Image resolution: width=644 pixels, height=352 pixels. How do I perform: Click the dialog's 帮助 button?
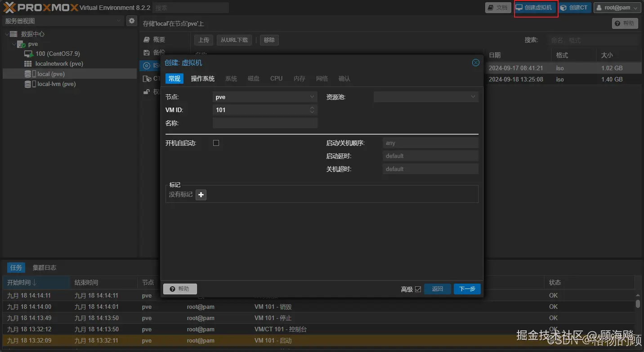click(180, 289)
